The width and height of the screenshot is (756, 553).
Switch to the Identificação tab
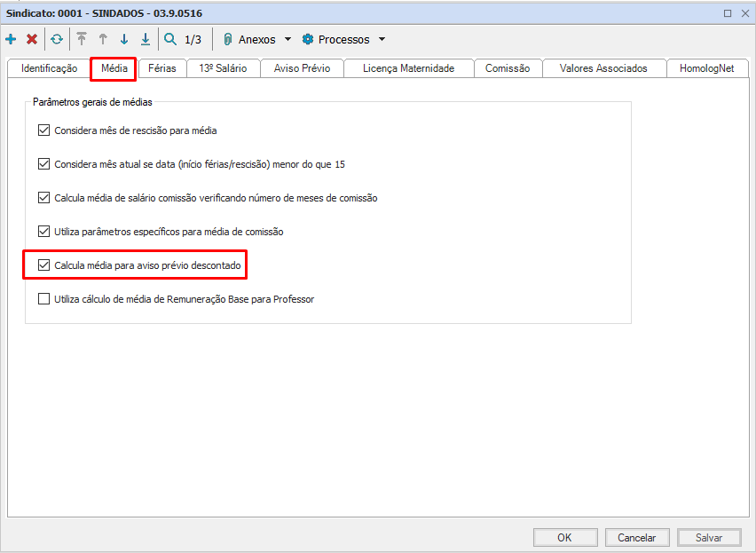point(49,68)
